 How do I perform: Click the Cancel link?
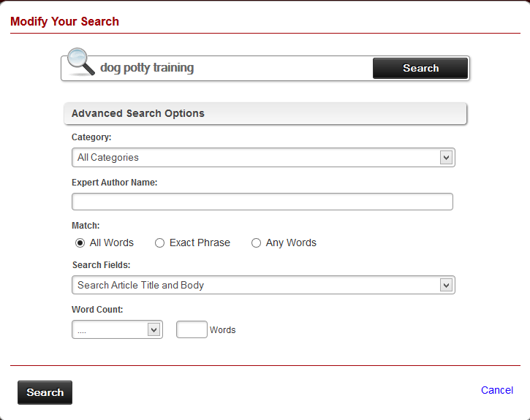coord(496,390)
